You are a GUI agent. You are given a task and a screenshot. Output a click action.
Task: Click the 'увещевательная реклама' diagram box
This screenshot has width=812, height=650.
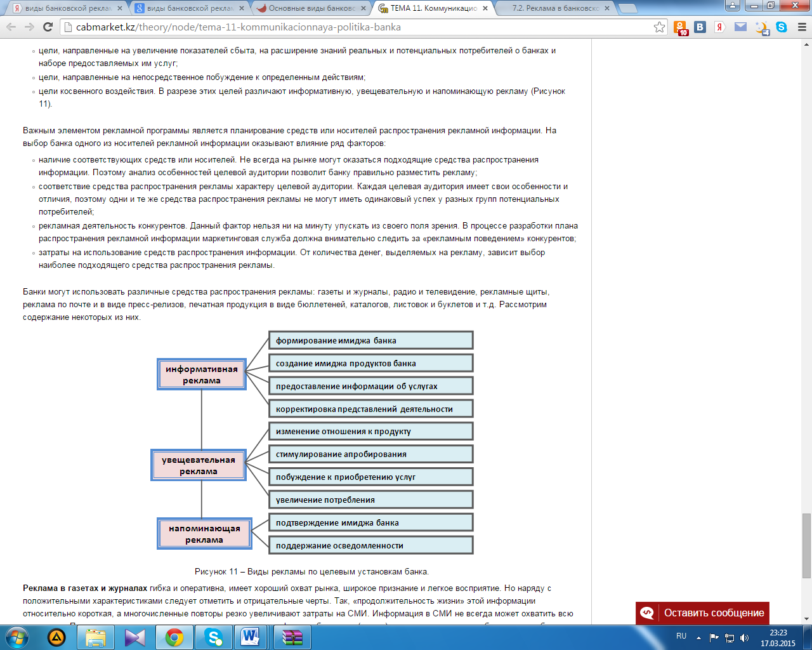[199, 465]
